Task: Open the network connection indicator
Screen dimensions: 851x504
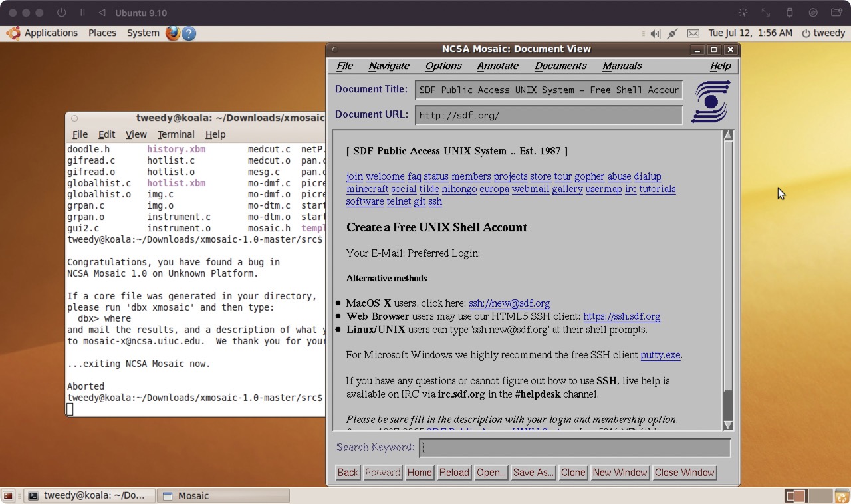Action: point(673,33)
